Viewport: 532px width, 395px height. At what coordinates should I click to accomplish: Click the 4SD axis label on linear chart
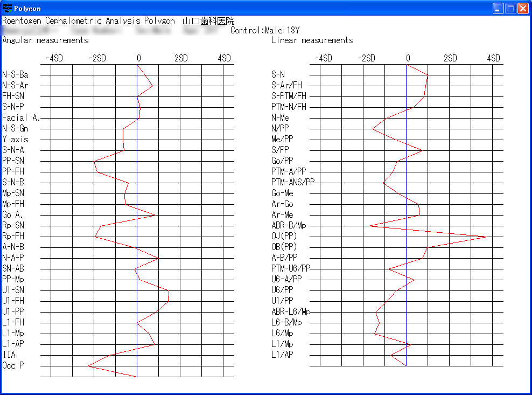(x=493, y=58)
